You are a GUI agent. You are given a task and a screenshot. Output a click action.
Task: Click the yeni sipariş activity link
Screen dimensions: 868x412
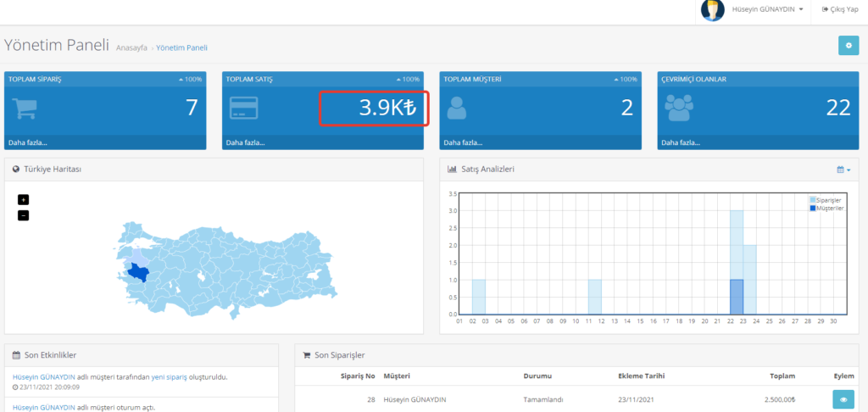(x=170, y=377)
